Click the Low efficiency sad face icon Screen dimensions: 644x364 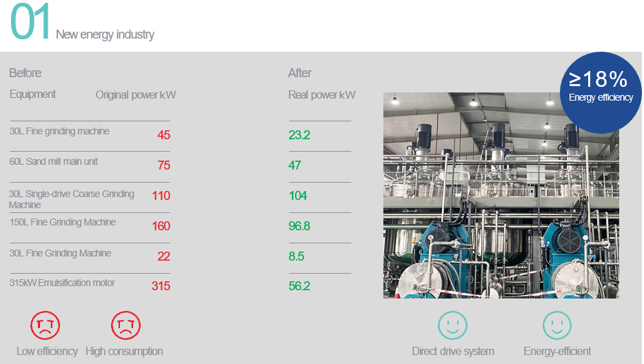(46, 325)
